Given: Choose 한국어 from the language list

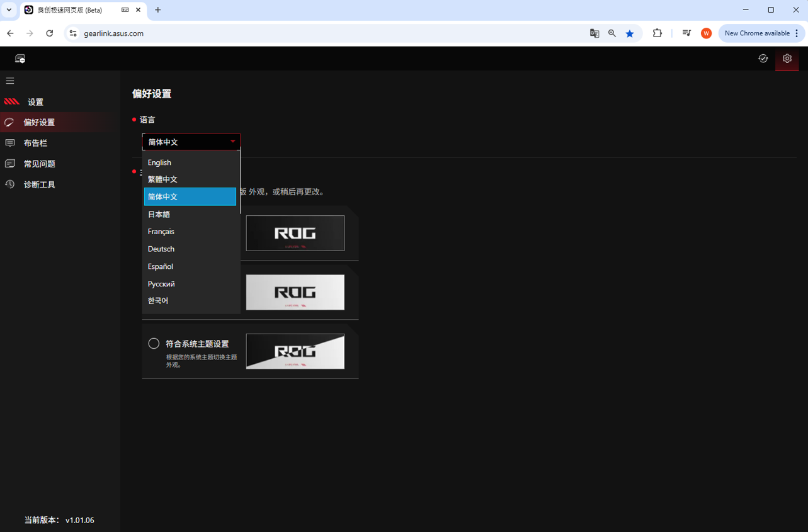Looking at the screenshot, I should 190,301.
